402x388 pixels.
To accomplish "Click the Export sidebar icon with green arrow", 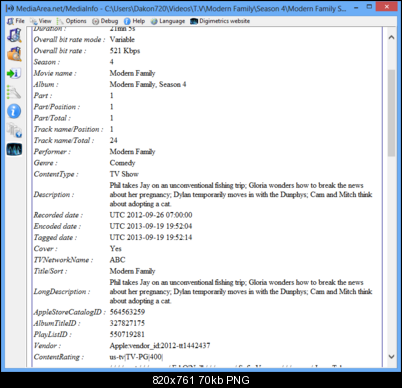I will pyautogui.click(x=14, y=73).
